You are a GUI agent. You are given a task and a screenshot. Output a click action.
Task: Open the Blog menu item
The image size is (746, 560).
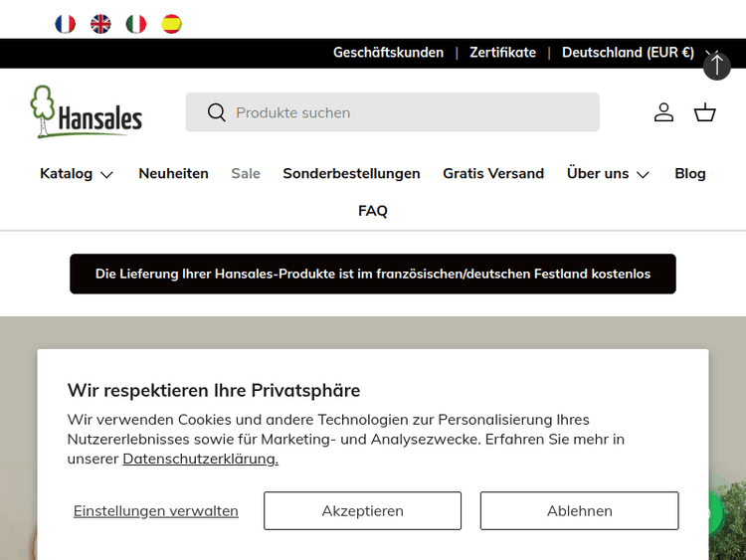click(690, 174)
